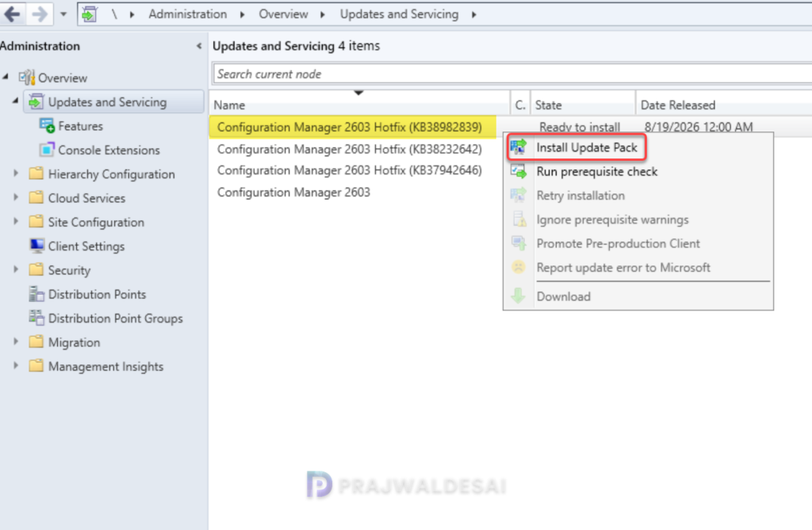Click the Forward navigation arrow
812x530 pixels.
coord(40,14)
